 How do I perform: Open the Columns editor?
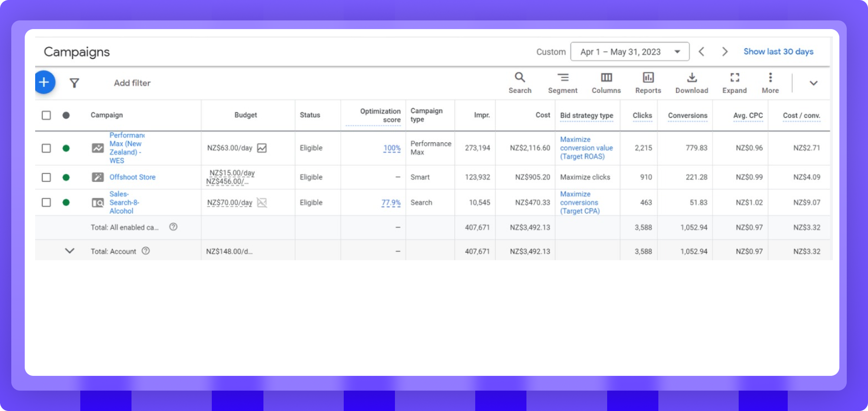tap(606, 82)
